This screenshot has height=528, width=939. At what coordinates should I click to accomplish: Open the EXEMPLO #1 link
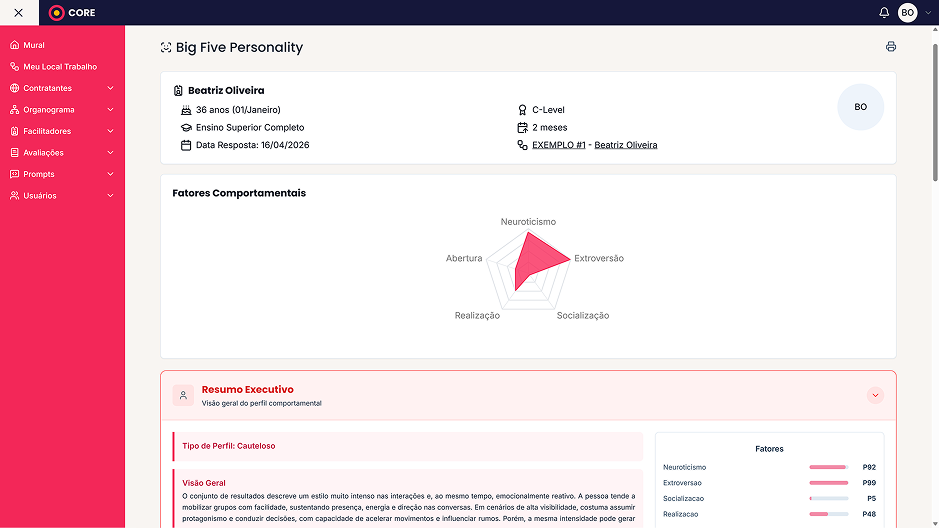[x=559, y=145]
